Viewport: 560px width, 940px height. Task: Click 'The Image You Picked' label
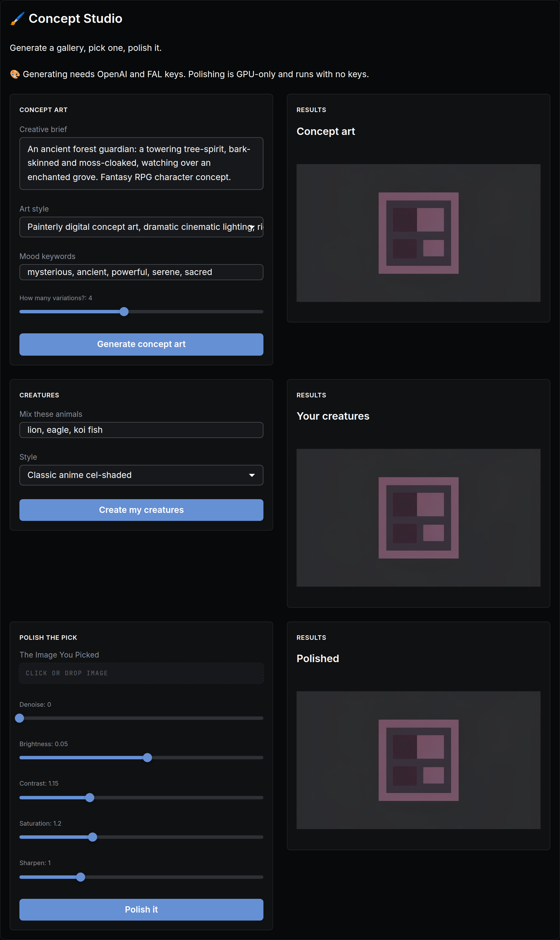59,655
